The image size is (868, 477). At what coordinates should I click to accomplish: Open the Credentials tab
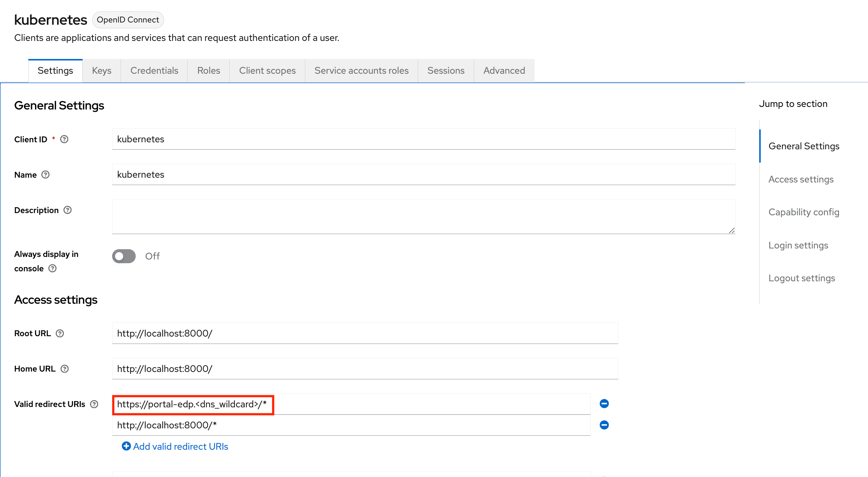pos(154,70)
